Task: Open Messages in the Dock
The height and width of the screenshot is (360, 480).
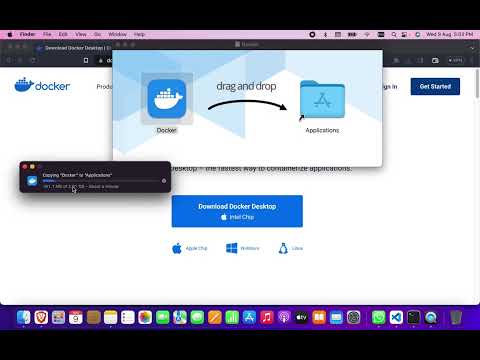Action: [x=197, y=317]
